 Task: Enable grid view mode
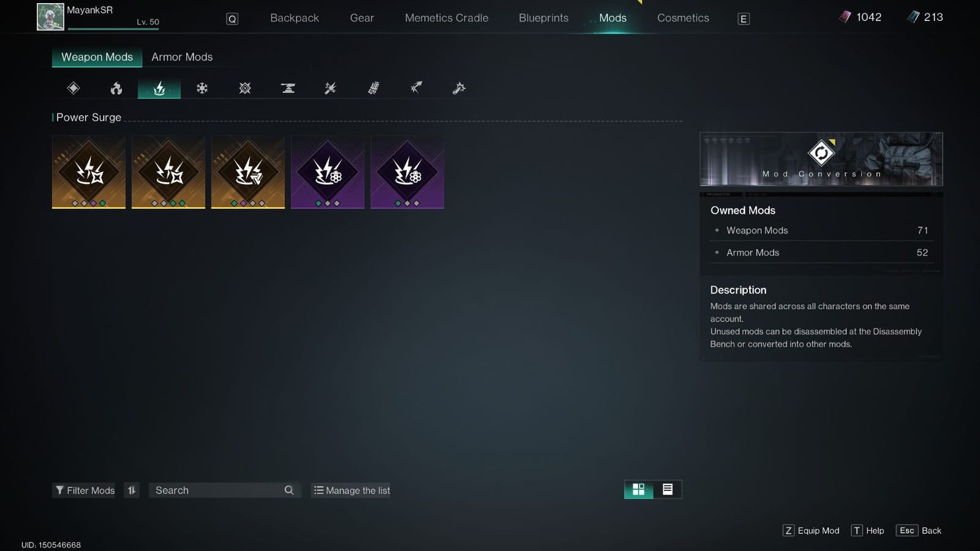[x=638, y=489]
